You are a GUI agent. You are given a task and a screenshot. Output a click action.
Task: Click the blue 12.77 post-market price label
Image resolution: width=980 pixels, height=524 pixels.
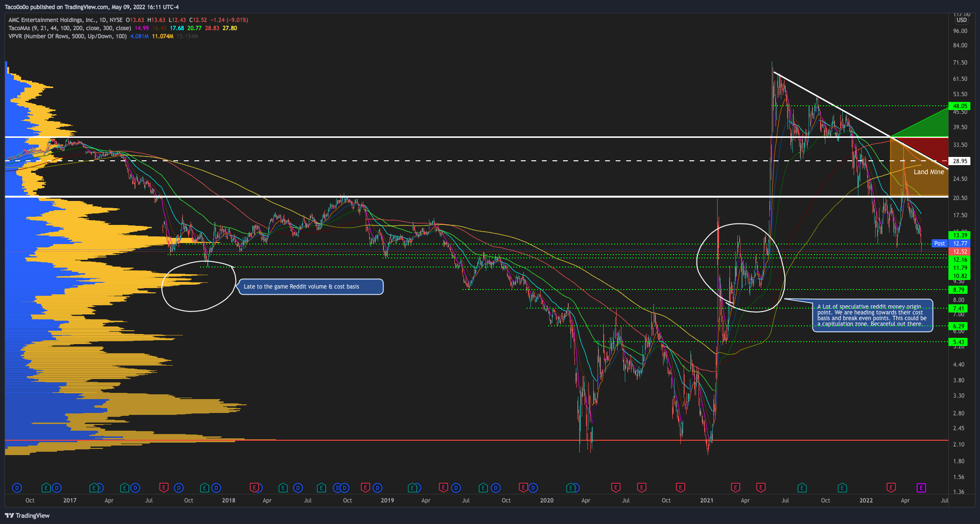(960, 244)
